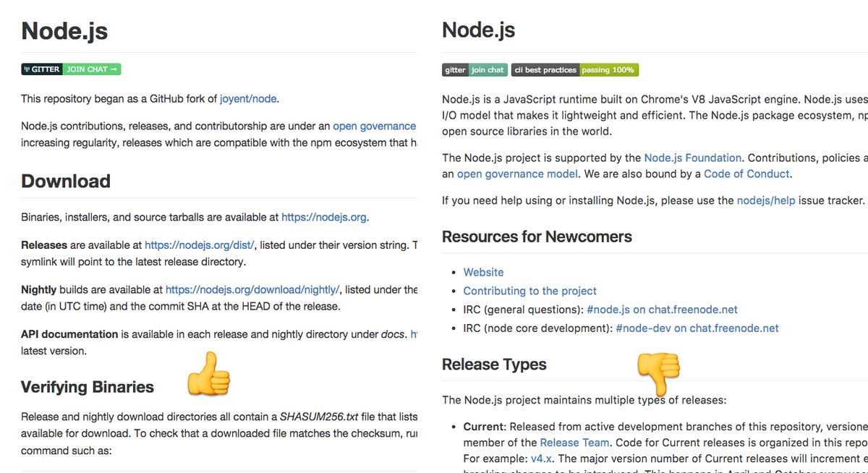
Task: Open the Node.js Foundation link
Action: tap(693, 157)
